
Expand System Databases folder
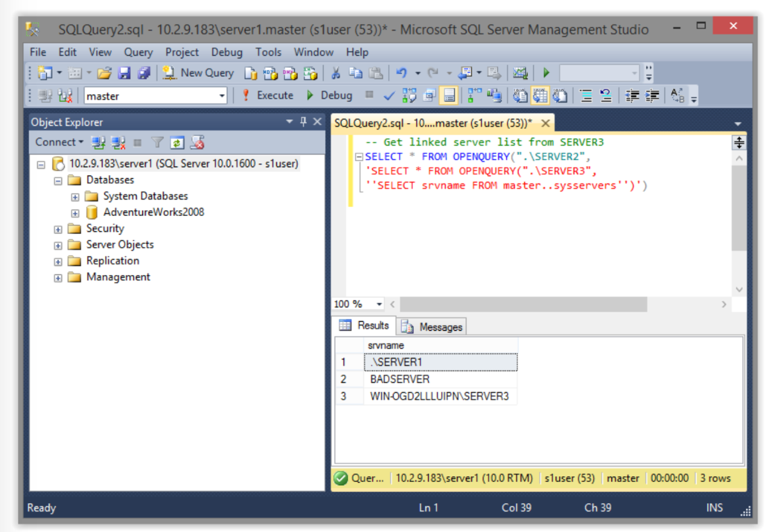[x=75, y=197]
